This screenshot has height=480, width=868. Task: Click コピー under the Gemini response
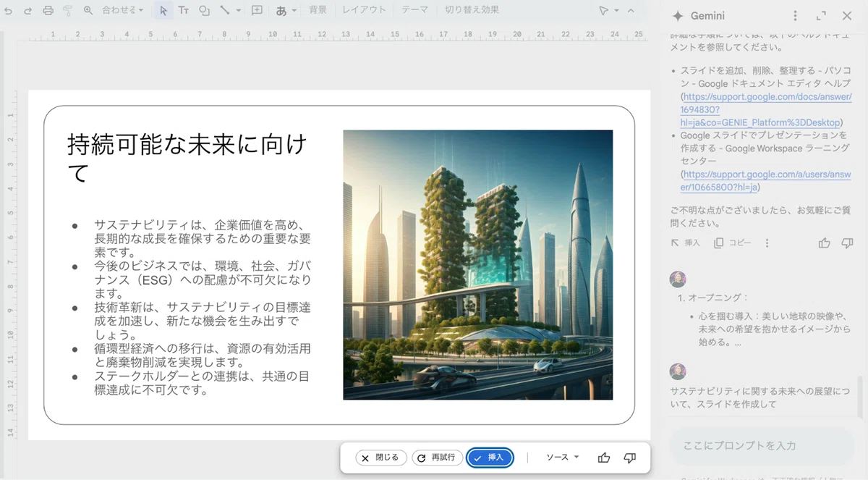(732, 243)
